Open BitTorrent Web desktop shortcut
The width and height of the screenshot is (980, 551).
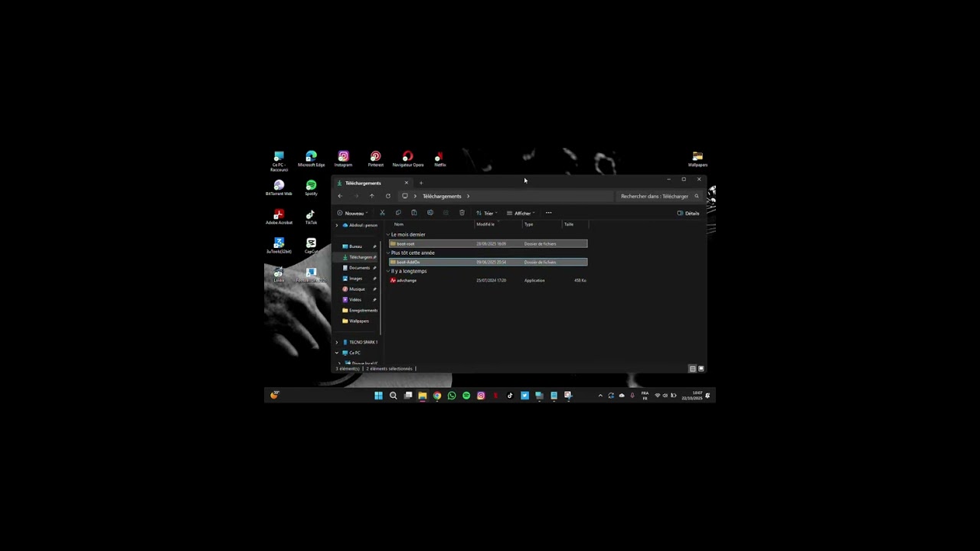click(279, 188)
